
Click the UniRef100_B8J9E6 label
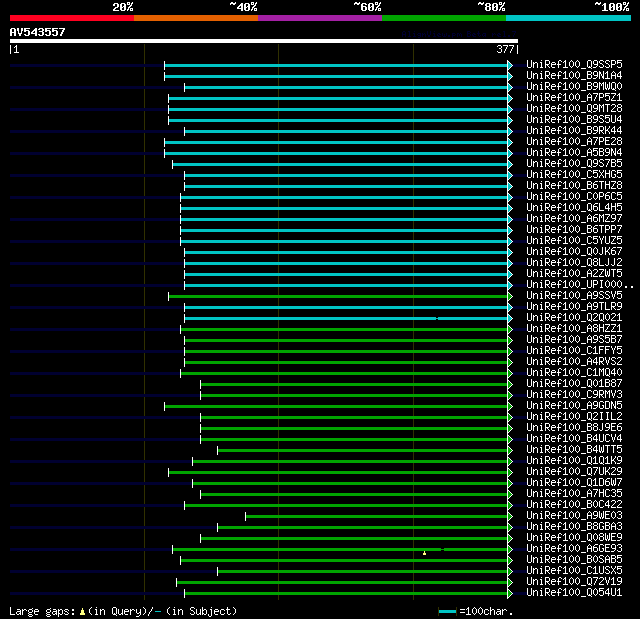coord(574,428)
